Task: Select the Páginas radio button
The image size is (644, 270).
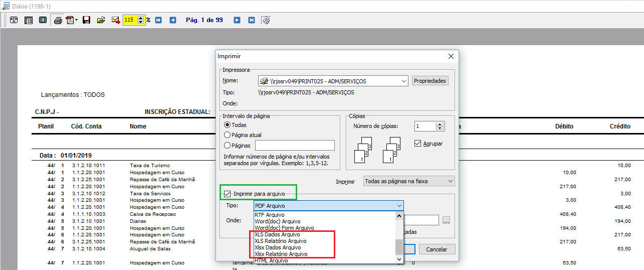Action: tap(228, 145)
